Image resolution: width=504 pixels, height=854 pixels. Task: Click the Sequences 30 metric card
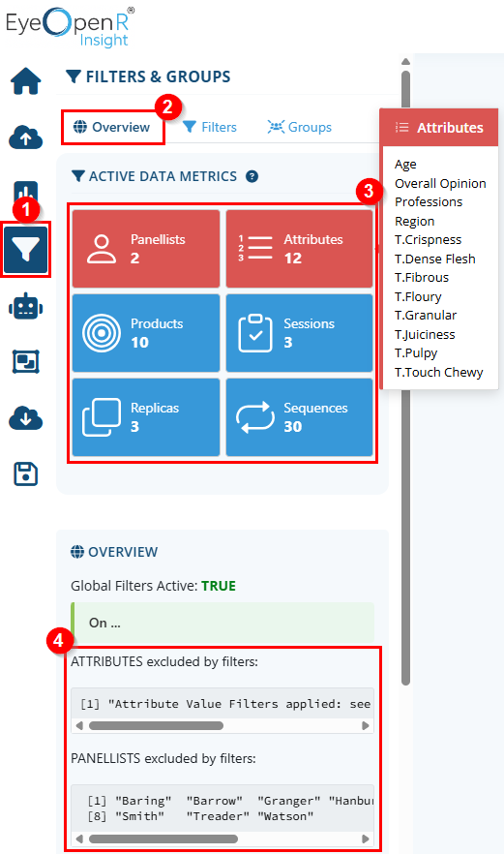click(x=299, y=417)
